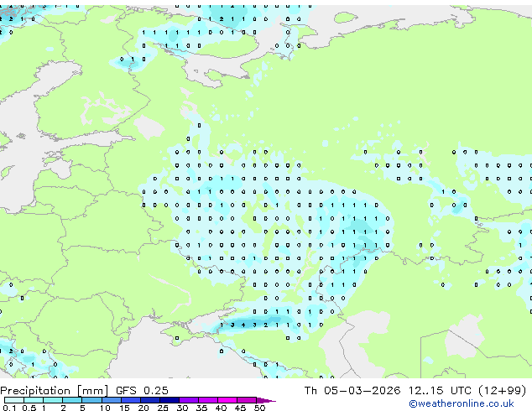The height and width of the screenshot is (411, 532).
Task: Pick the 15–20 mm legend swatch
Action: [130, 400]
